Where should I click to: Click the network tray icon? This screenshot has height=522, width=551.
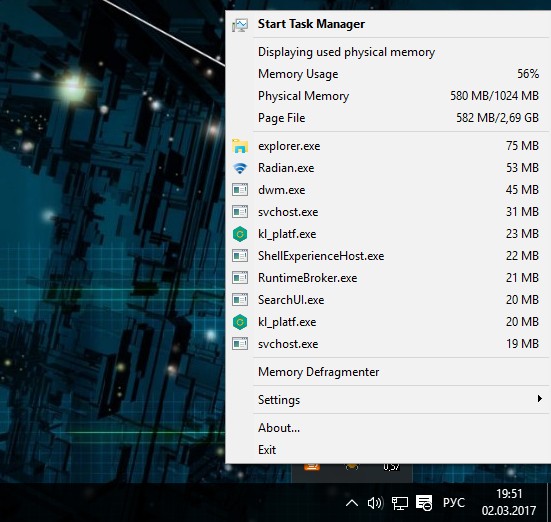[x=400, y=503]
